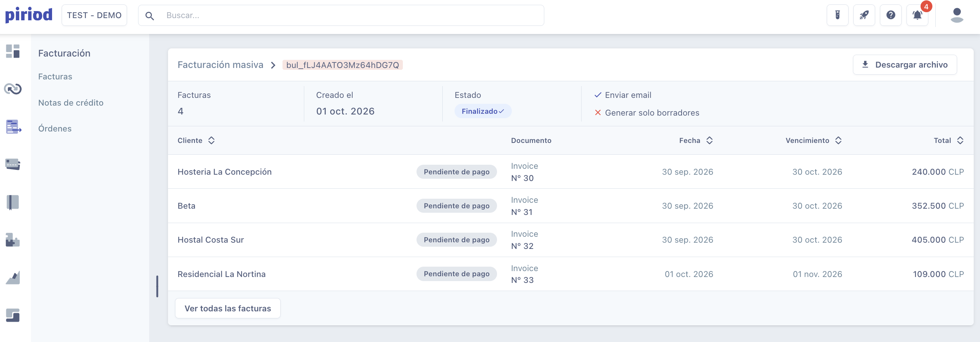
Task: Open the notebook bookmark sidebar icon
Action: click(x=13, y=202)
